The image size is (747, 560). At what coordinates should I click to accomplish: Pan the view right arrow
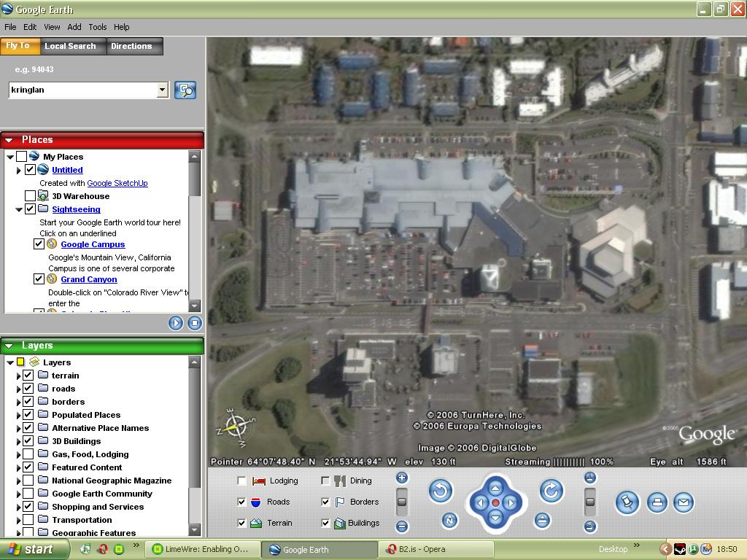(x=511, y=503)
